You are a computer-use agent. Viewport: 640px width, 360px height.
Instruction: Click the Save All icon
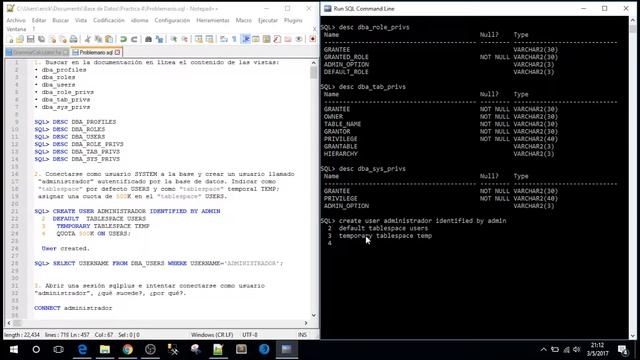coord(41,39)
